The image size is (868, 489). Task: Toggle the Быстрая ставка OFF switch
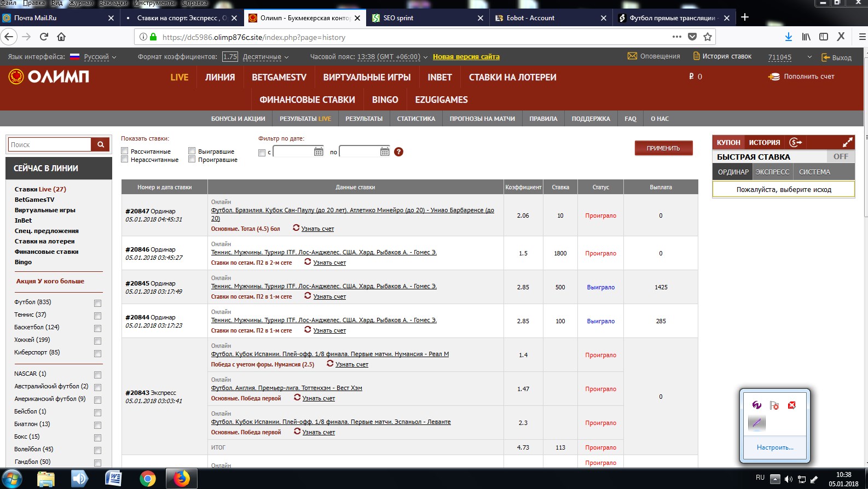(841, 156)
